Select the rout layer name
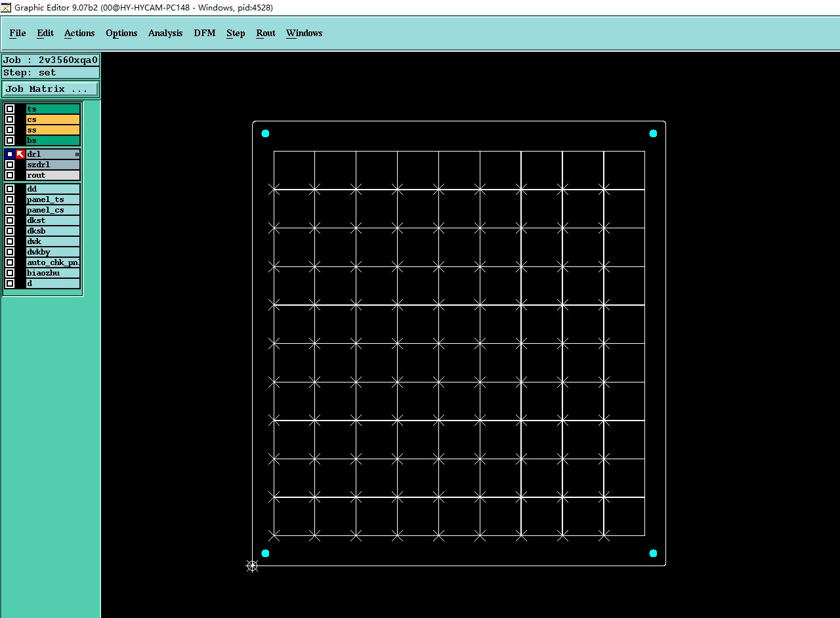The image size is (840, 618). 53,175
